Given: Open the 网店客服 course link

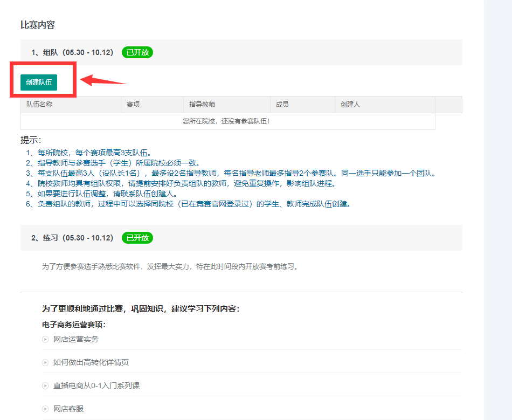Looking at the screenshot, I should point(68,409).
